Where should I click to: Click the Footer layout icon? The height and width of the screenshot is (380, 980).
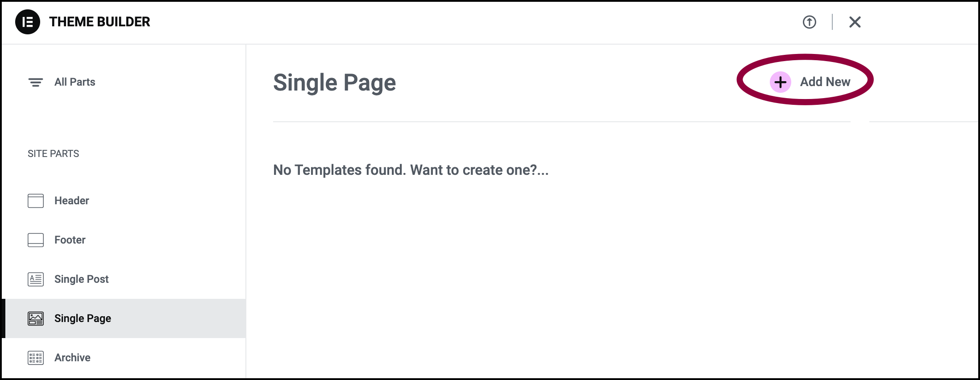36,240
